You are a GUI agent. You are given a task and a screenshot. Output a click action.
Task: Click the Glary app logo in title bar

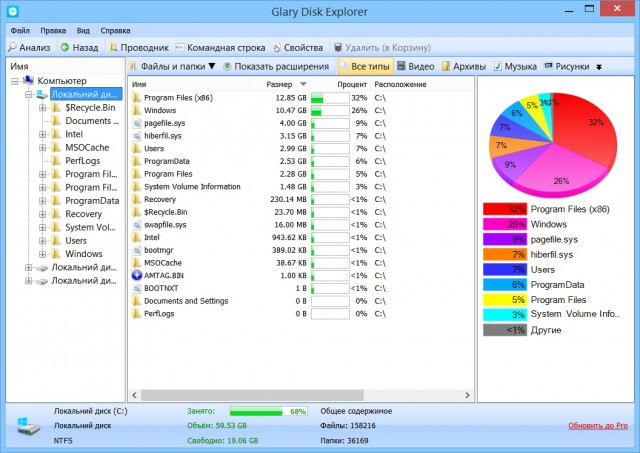pos(13,11)
